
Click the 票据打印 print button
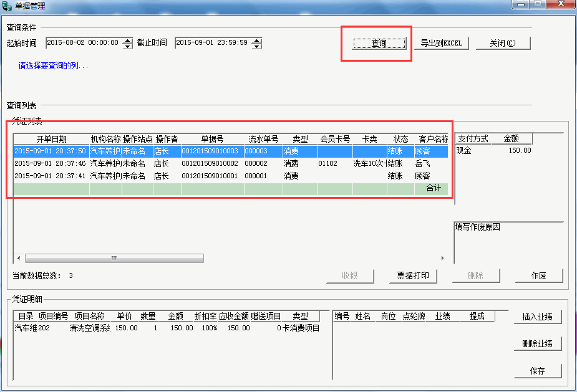(412, 276)
